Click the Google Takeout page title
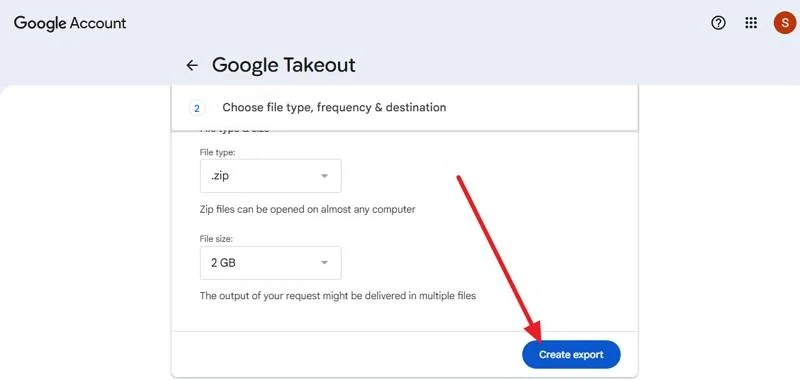This screenshot has width=800, height=380. coord(284,65)
